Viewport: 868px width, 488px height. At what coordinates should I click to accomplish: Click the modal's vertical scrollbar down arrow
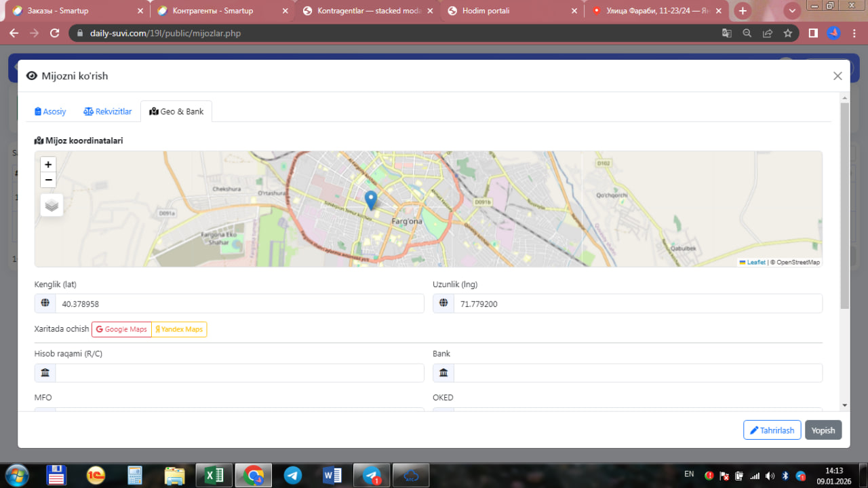(844, 405)
